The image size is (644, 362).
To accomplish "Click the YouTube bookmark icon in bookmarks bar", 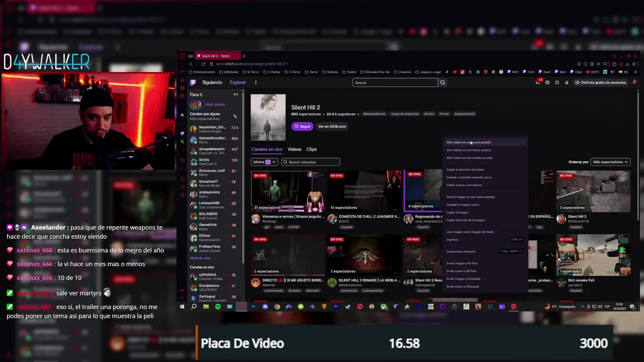I will (455, 72).
